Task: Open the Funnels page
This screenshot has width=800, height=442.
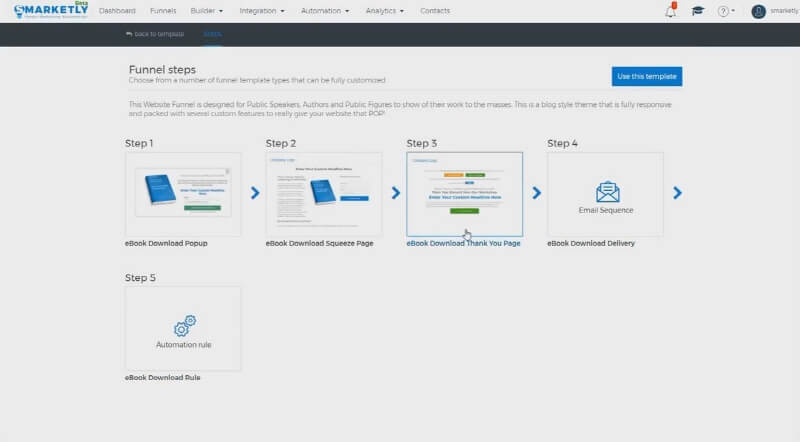Action: click(x=163, y=11)
